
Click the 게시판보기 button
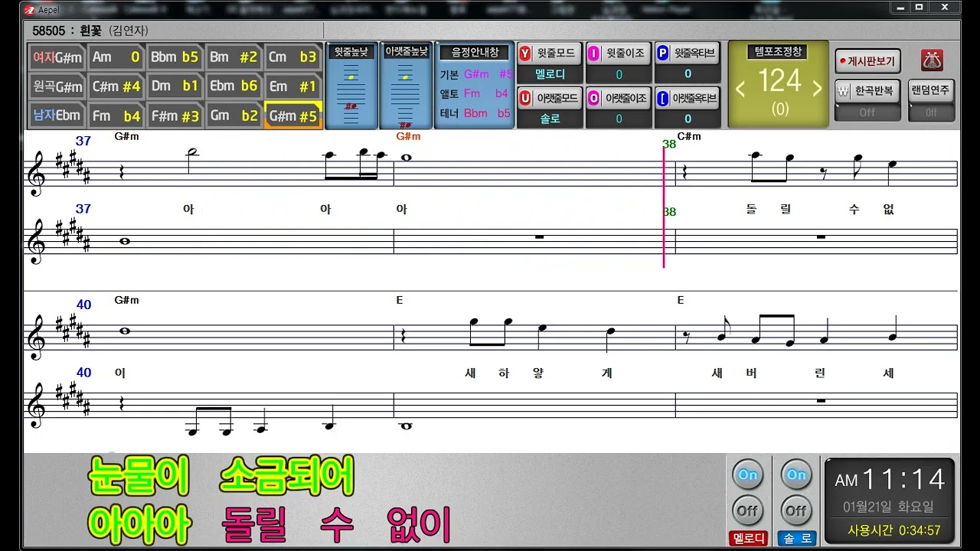867,60
